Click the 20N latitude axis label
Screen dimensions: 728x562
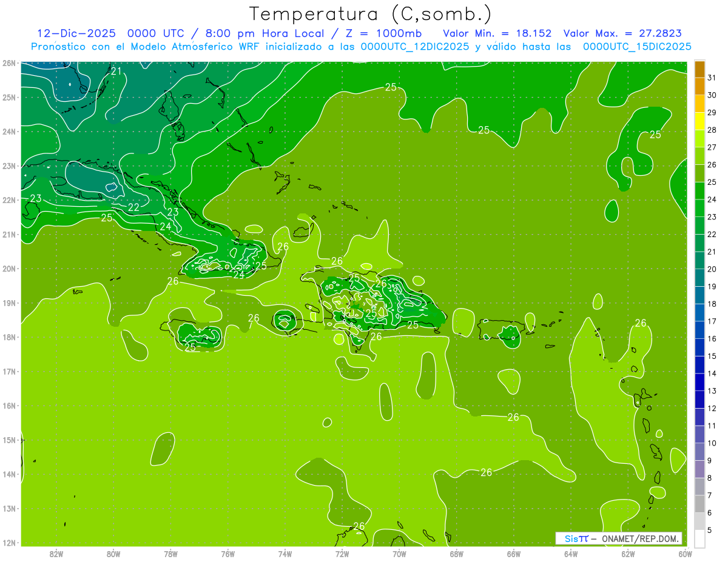(x=9, y=269)
